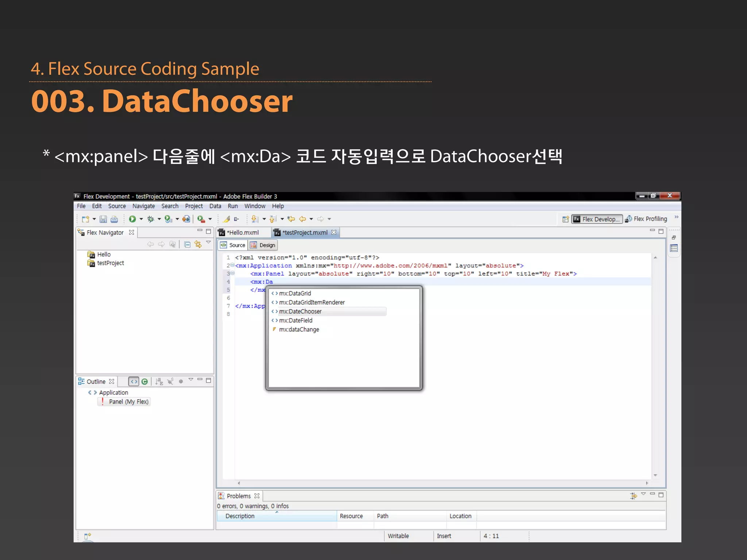
Task: Click the alphabetical sort icon in Outline
Action: [x=159, y=382]
